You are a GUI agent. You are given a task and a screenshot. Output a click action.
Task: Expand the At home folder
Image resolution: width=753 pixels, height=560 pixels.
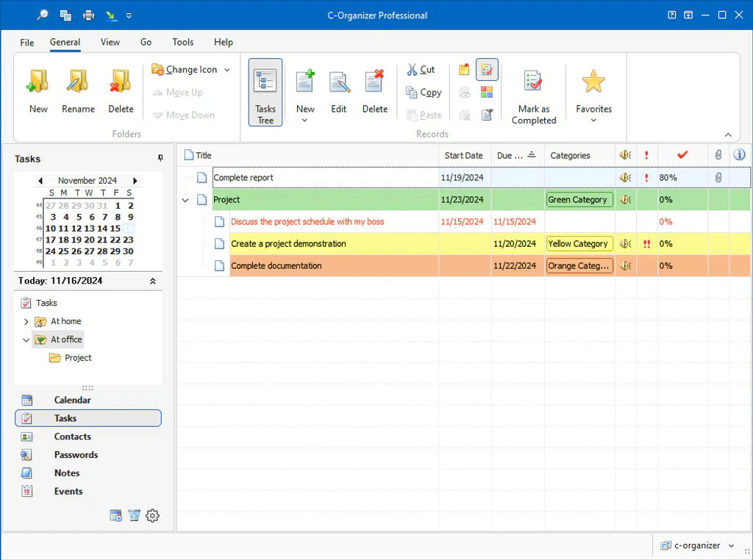[x=26, y=322]
